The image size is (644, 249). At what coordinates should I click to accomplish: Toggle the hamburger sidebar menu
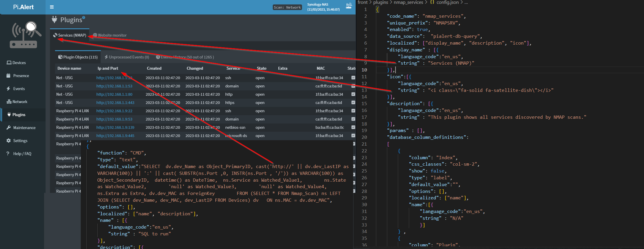point(52,7)
